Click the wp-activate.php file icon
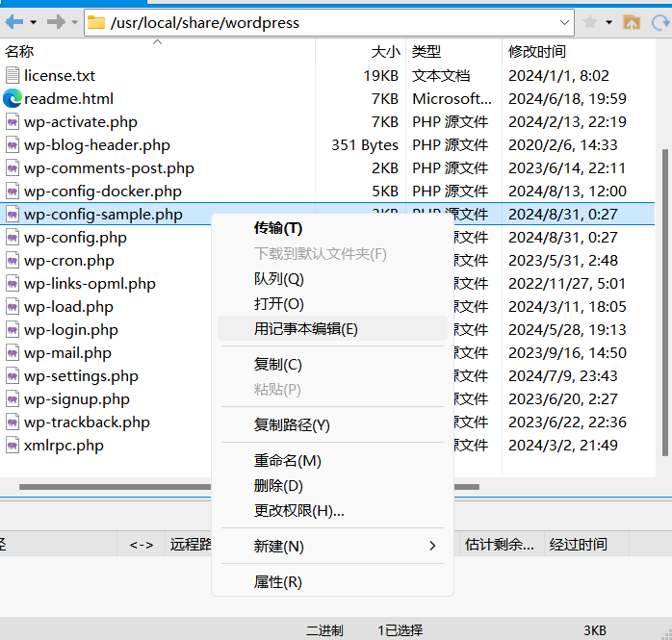 point(13,121)
